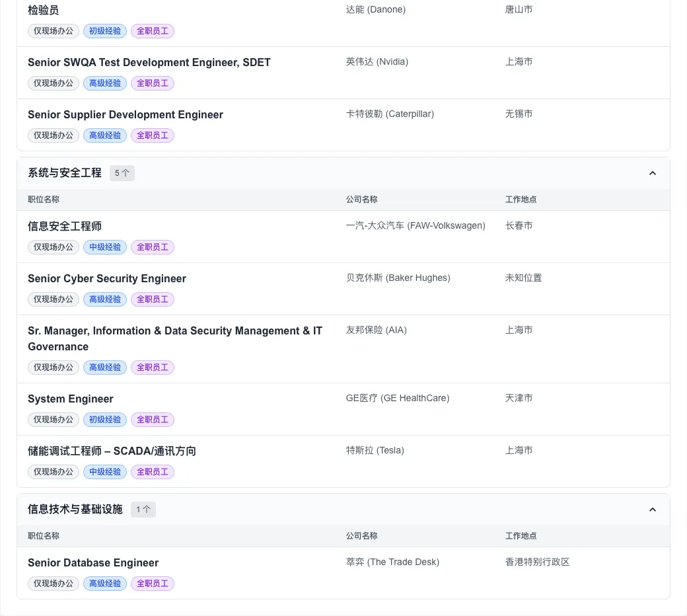Click GE医疗 (GE HealthCare) company name

click(398, 398)
